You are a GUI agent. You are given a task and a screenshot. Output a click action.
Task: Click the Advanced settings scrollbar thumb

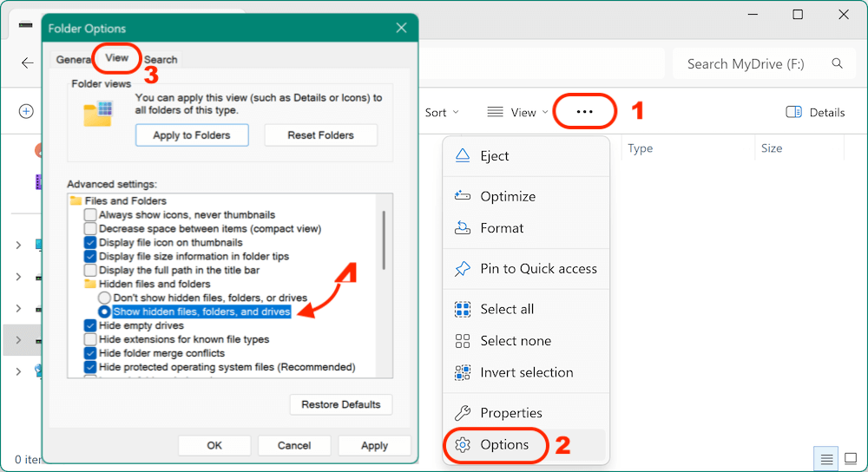coord(384,239)
